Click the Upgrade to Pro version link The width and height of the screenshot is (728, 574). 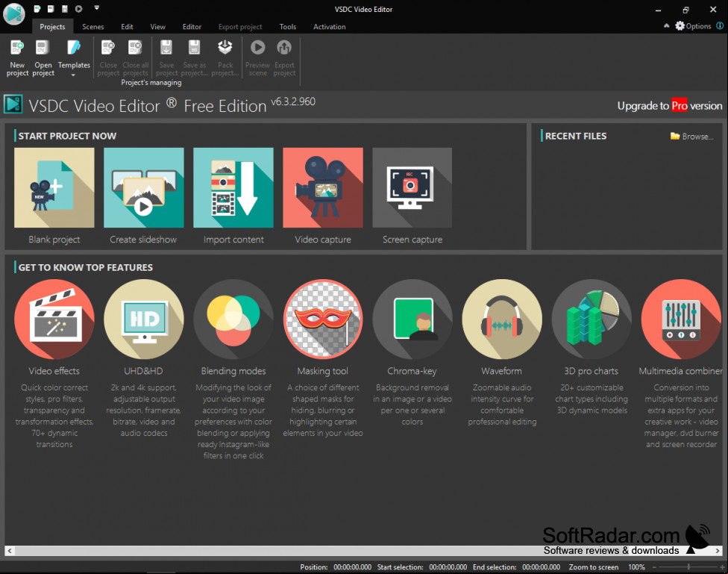670,106
